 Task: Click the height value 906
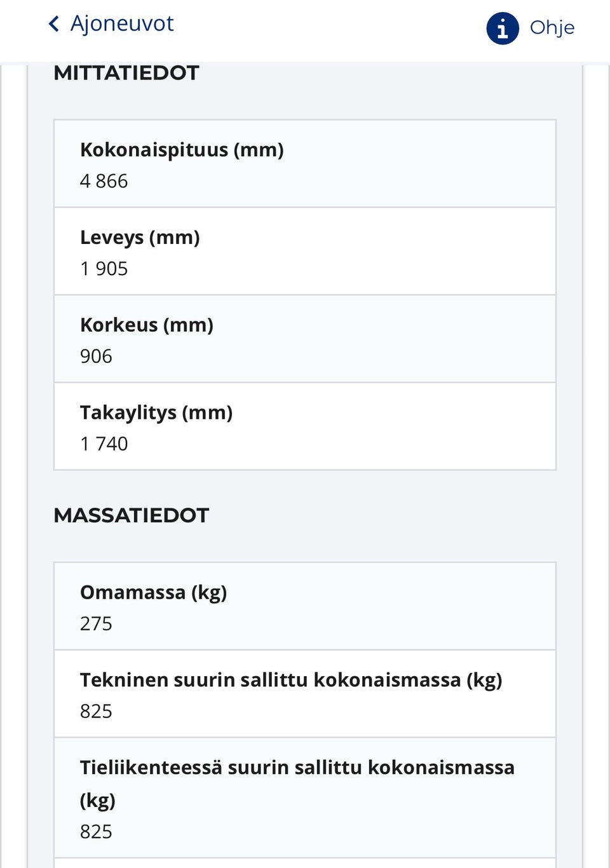tap(96, 356)
